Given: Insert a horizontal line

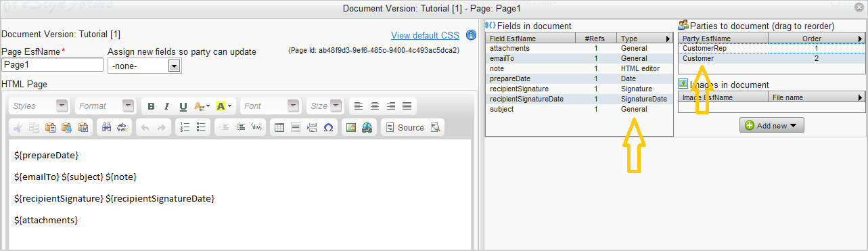Looking at the screenshot, I should click(296, 127).
